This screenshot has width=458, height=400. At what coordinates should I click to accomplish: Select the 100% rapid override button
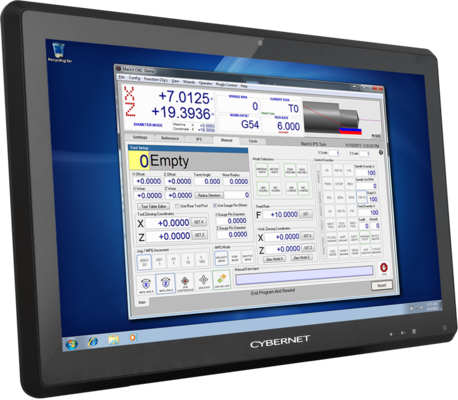[x=362, y=197]
